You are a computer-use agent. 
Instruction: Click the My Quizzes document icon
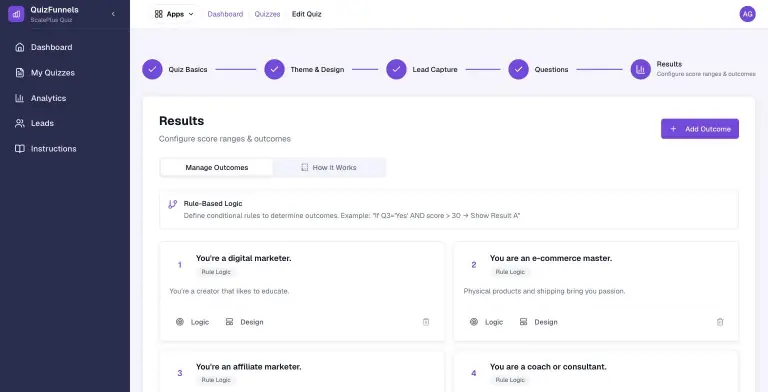tap(20, 73)
